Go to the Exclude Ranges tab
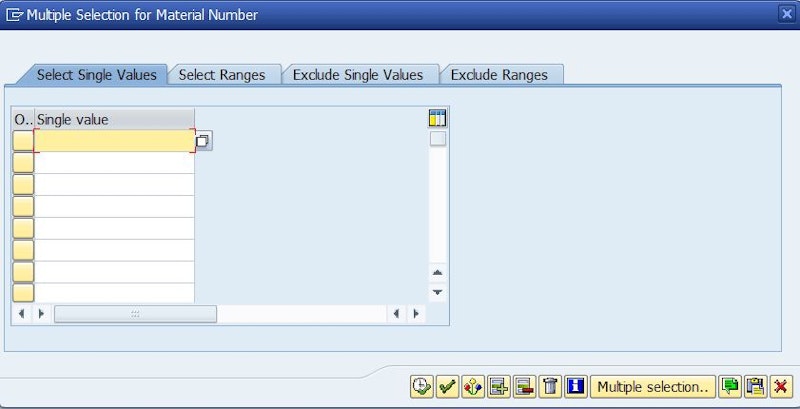The height and width of the screenshot is (409, 800). point(499,75)
